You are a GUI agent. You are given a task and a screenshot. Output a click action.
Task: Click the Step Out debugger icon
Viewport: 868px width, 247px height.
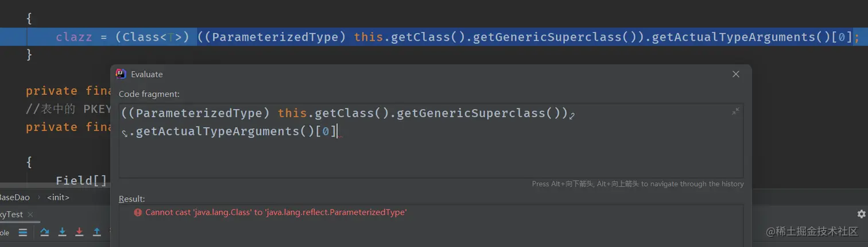pyautogui.click(x=97, y=232)
